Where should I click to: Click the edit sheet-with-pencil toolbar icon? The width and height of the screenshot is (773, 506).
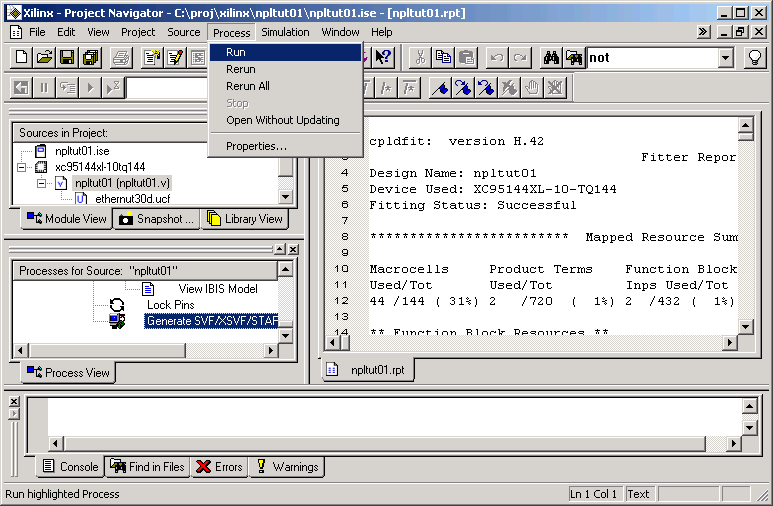pyautogui.click(x=175, y=58)
